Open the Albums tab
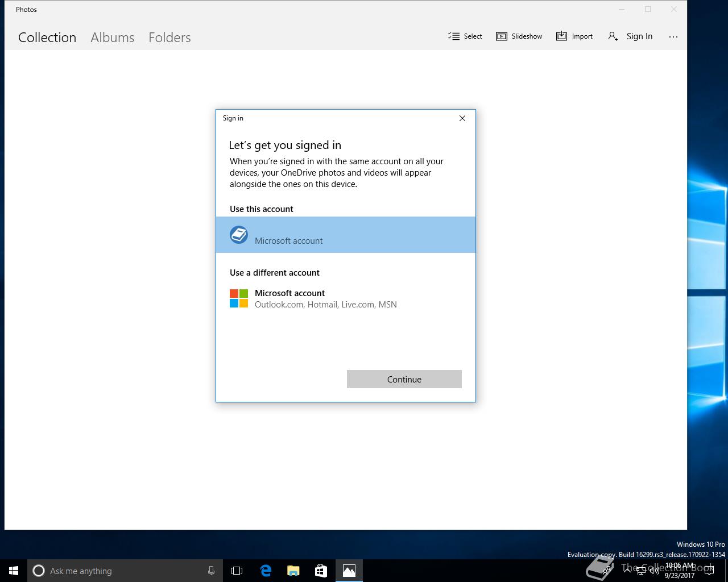Screen dimensions: 728x582 tap(113, 38)
